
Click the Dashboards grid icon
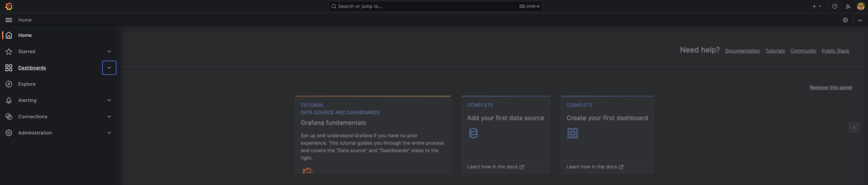click(9, 68)
